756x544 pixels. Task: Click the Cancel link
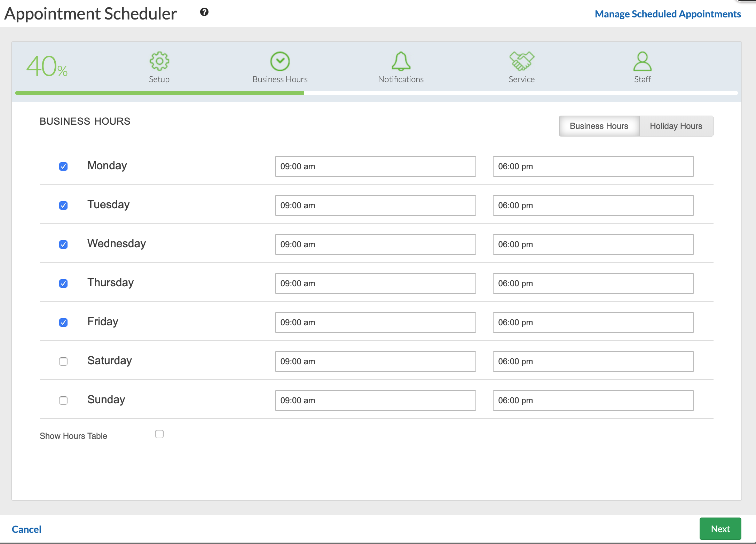click(26, 529)
